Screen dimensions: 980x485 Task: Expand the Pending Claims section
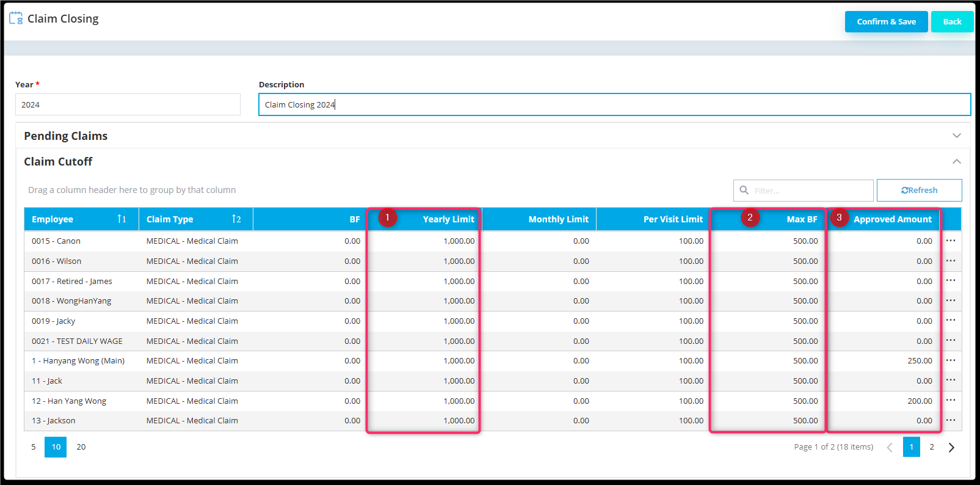pyautogui.click(x=957, y=136)
